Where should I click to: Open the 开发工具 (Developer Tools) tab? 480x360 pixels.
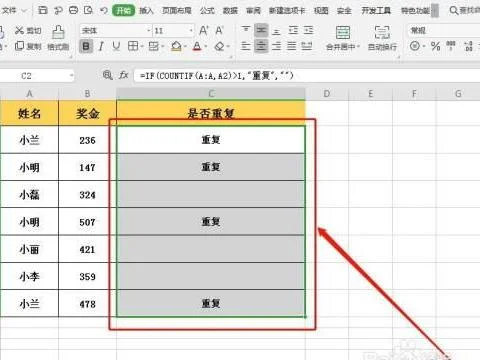point(376,11)
